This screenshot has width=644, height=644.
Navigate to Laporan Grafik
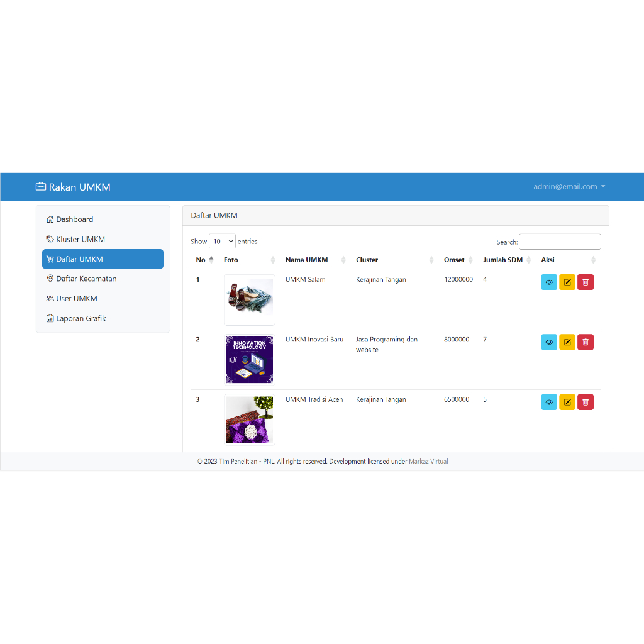[x=80, y=319]
